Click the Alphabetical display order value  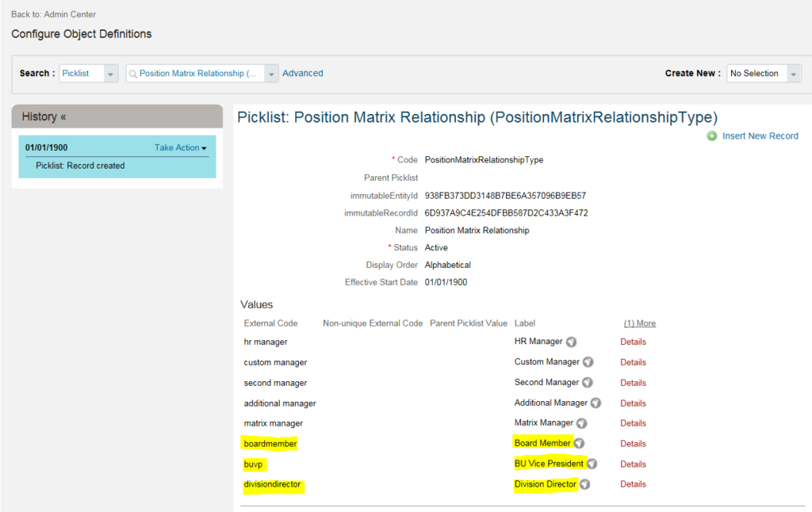coord(447,265)
